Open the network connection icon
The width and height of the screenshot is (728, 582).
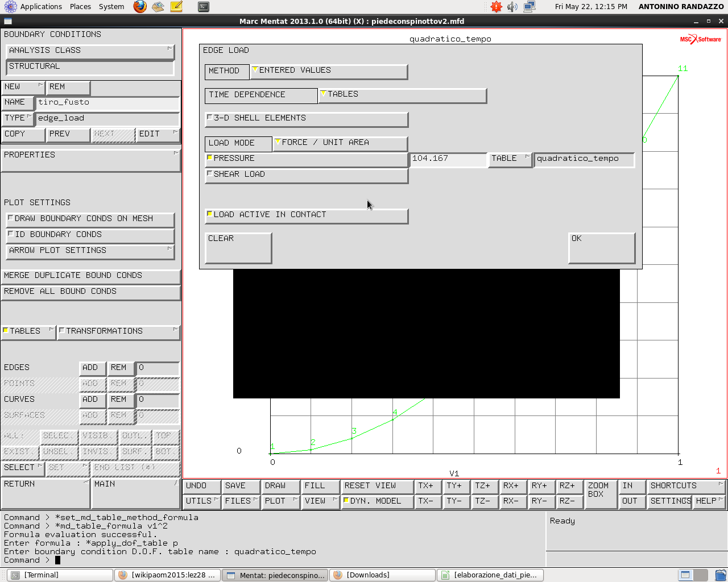click(530, 7)
